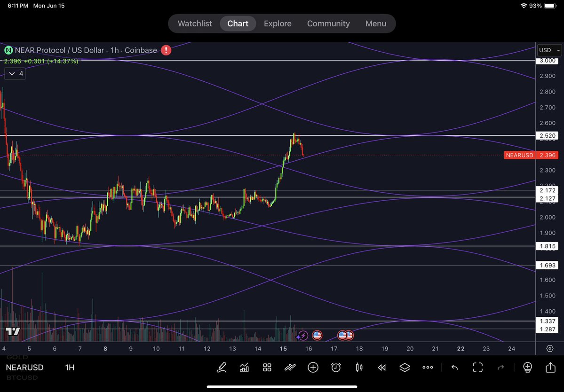
Task: Tap the date 15 on time axis
Action: [x=283, y=349]
